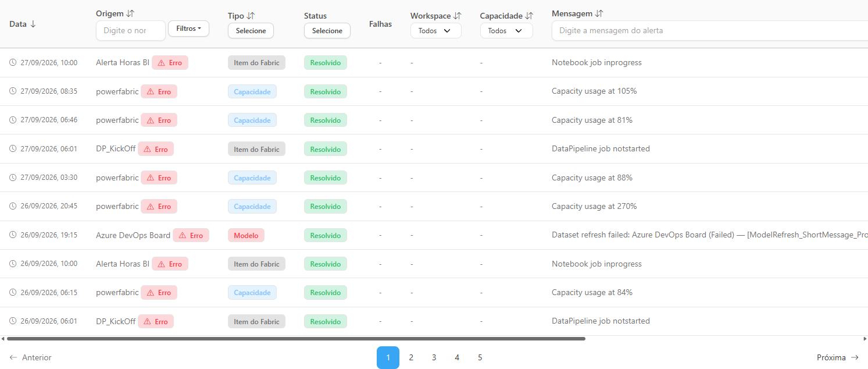Click the scrollbar left arrow
The width and height of the screenshot is (868, 369).
tap(3, 339)
